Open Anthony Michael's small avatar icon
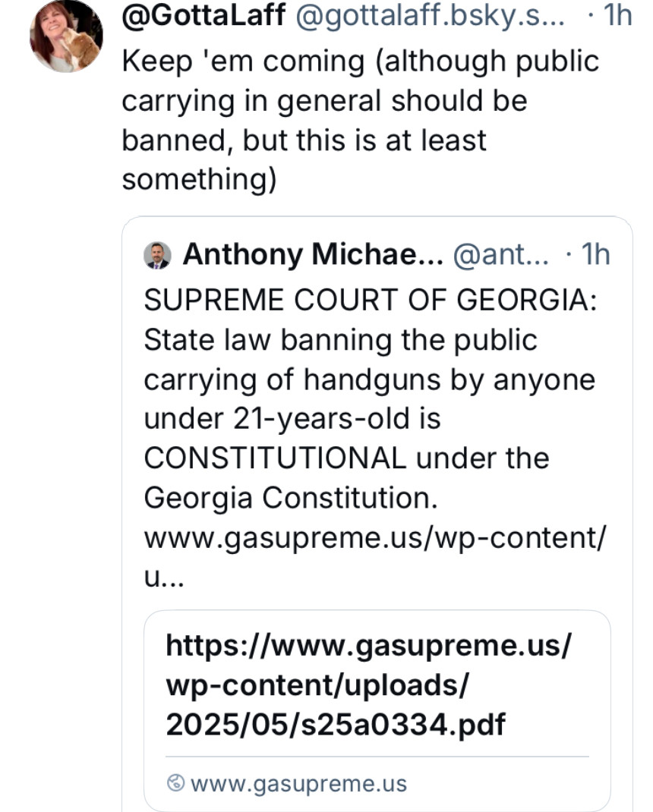The image size is (653, 812). pos(157,255)
